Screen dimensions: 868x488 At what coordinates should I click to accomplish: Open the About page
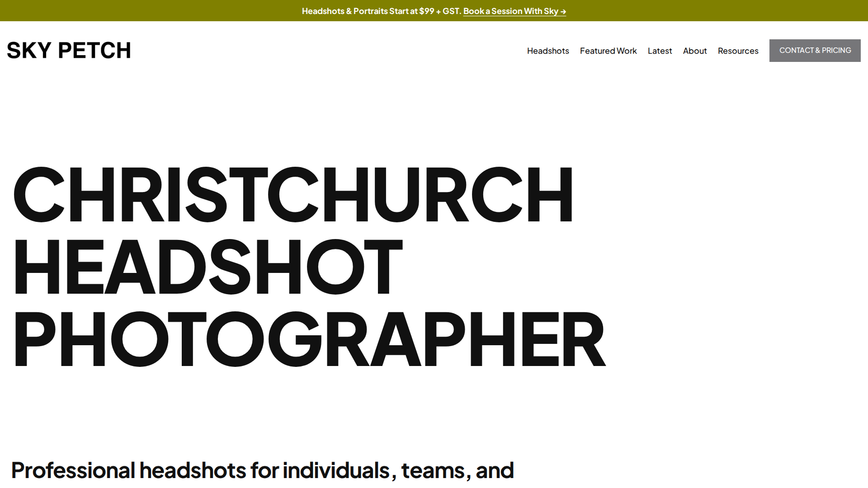tap(694, 51)
